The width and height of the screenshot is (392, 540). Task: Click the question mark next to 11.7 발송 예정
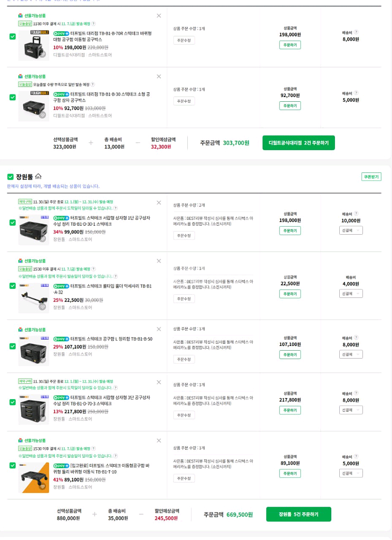(x=93, y=24)
